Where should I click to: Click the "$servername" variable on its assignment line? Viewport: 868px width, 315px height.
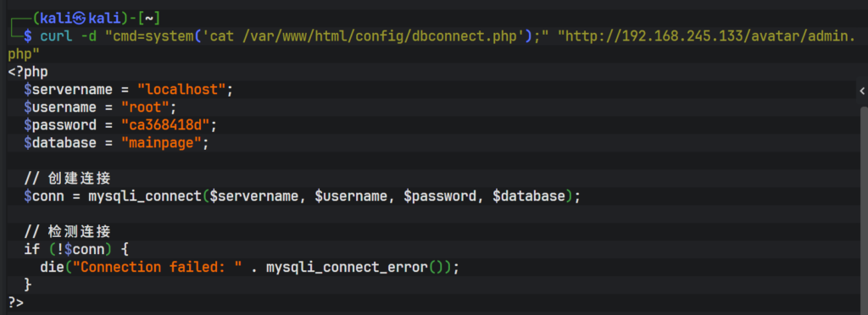pos(68,90)
